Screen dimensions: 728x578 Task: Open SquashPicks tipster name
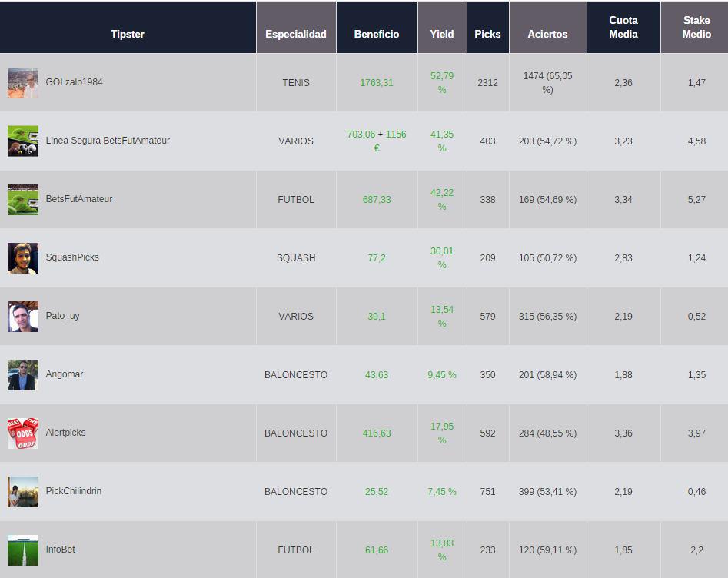pos(72,257)
